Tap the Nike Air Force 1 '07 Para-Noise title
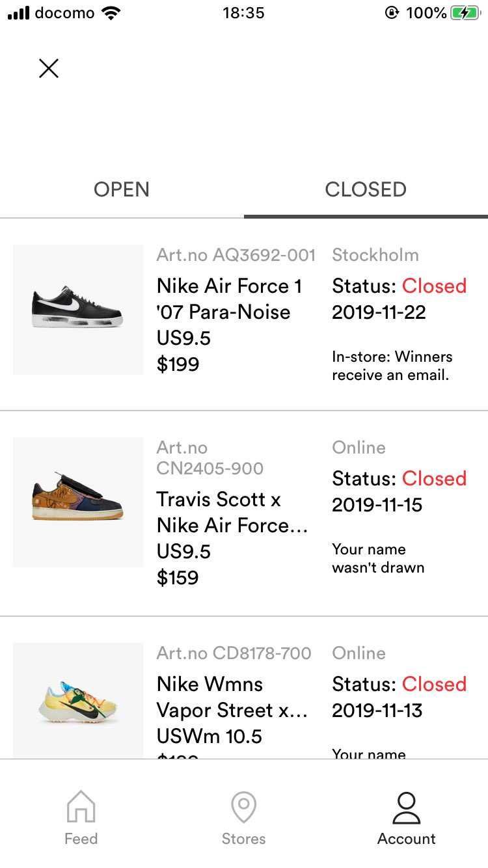This screenshot has height=868, width=488. [x=230, y=299]
